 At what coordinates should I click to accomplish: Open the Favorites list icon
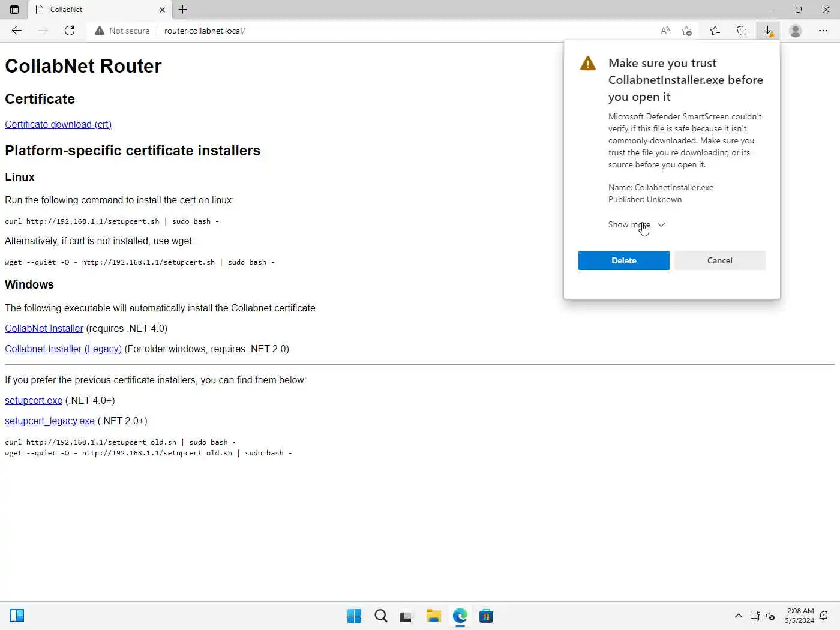pyautogui.click(x=715, y=31)
